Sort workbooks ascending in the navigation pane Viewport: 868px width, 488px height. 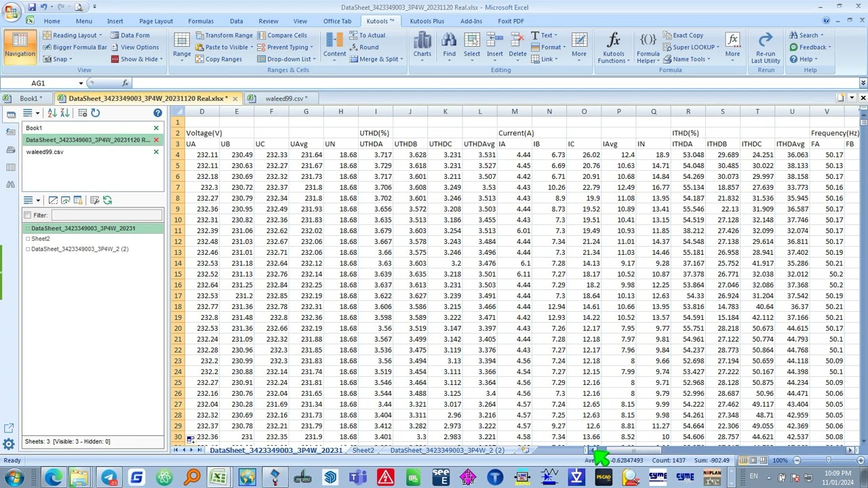pos(52,113)
